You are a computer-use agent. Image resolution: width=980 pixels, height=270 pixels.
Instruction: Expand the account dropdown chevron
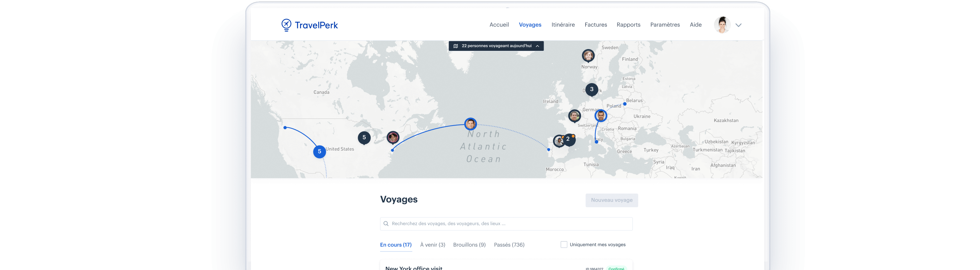point(738,25)
